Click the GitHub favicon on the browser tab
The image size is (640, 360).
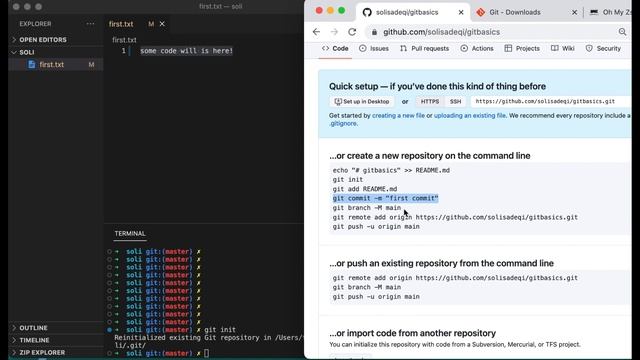(x=367, y=12)
